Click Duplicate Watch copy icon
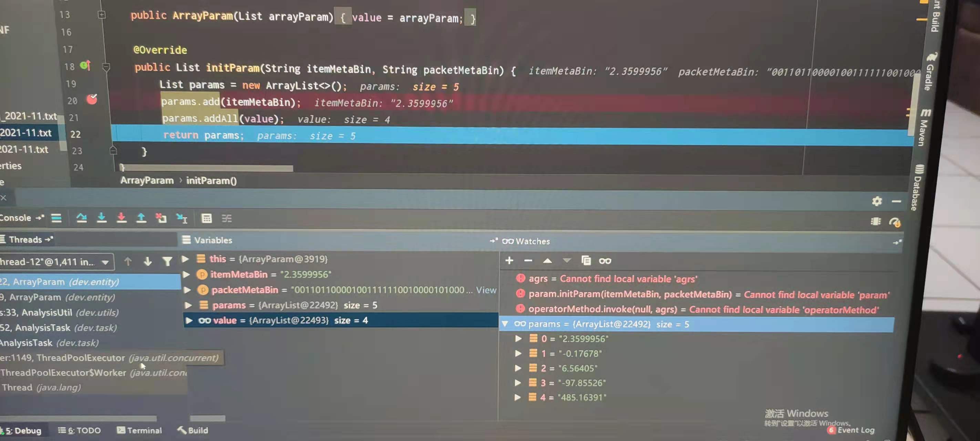The width and height of the screenshot is (980, 441). coord(586,261)
